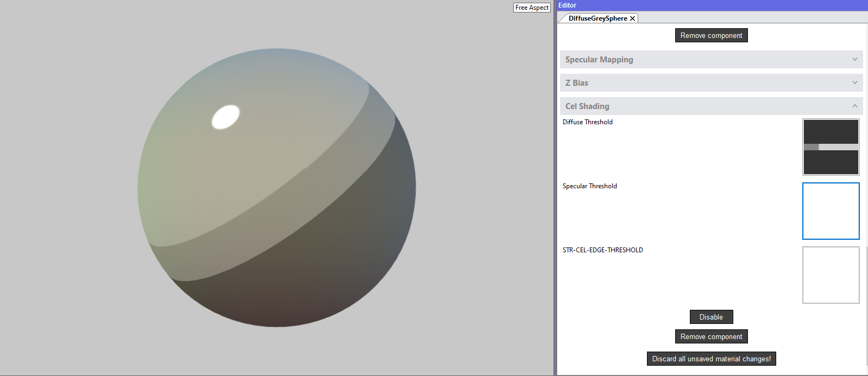Expand the Specular Mapping chevron
Image resolution: width=868 pixels, height=376 pixels.
(x=854, y=60)
